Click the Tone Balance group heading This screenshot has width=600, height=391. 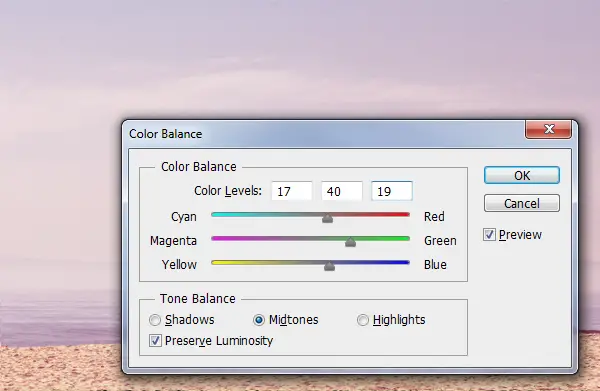click(x=197, y=299)
